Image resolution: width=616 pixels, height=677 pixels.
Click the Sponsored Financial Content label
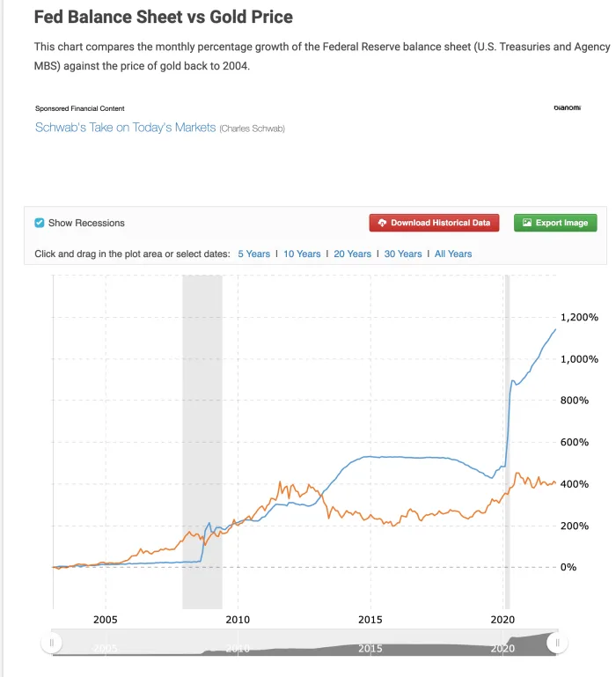coord(80,108)
